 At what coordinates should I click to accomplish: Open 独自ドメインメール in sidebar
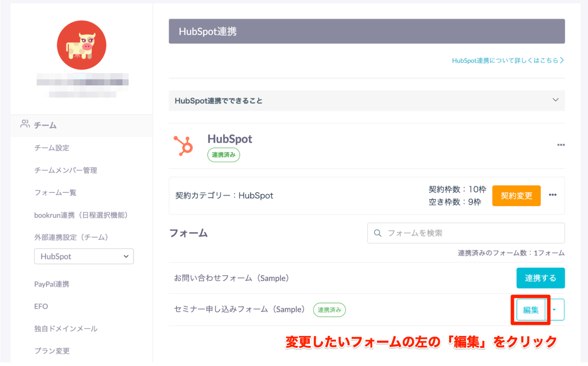[66, 329]
